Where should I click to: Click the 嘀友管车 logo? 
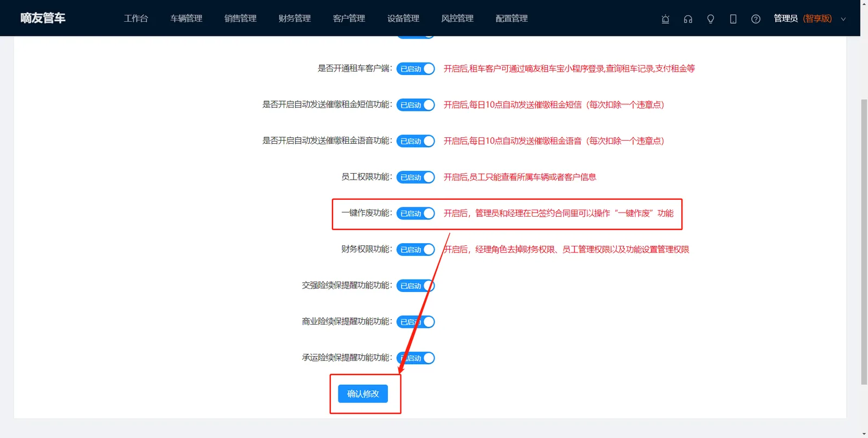pos(43,18)
